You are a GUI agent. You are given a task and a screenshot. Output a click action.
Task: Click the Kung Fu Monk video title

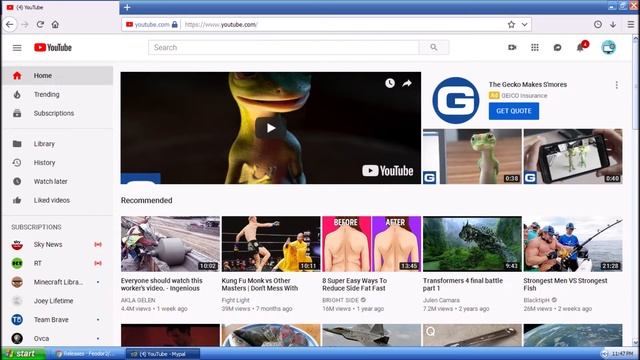pos(260,284)
